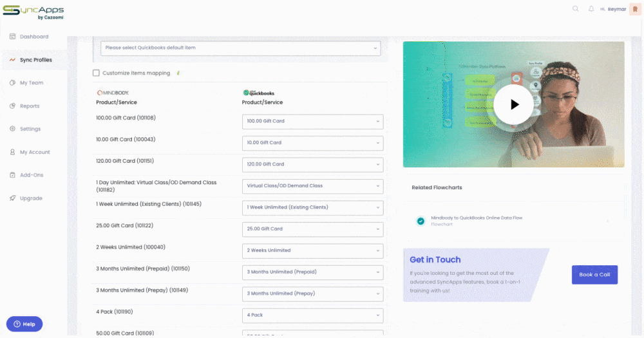The width and height of the screenshot is (644, 338).
Task: Open the Virtual Class/OD Demand Class dropdown
Action: [x=312, y=186]
